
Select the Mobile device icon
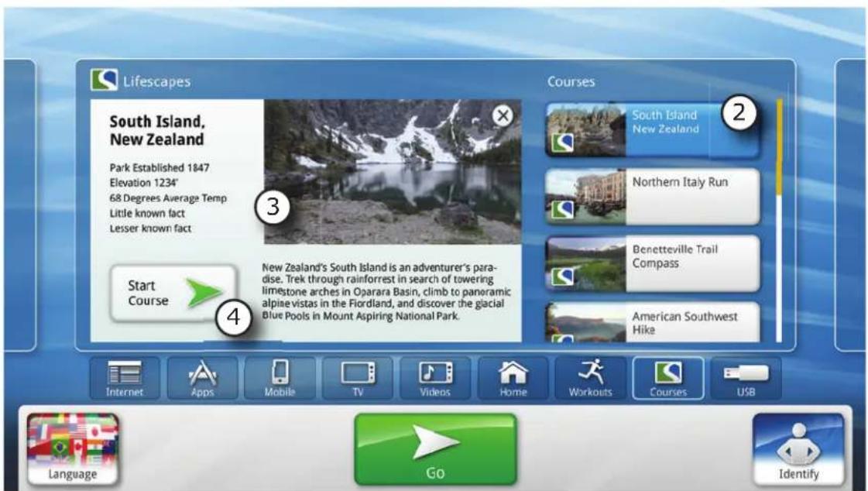click(280, 379)
